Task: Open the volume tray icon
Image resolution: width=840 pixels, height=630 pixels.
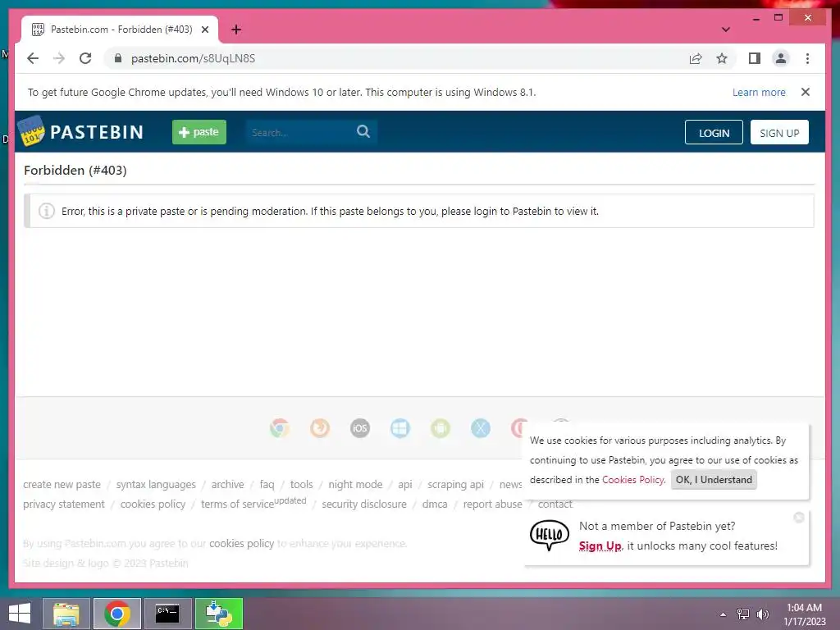Action: pos(762,614)
